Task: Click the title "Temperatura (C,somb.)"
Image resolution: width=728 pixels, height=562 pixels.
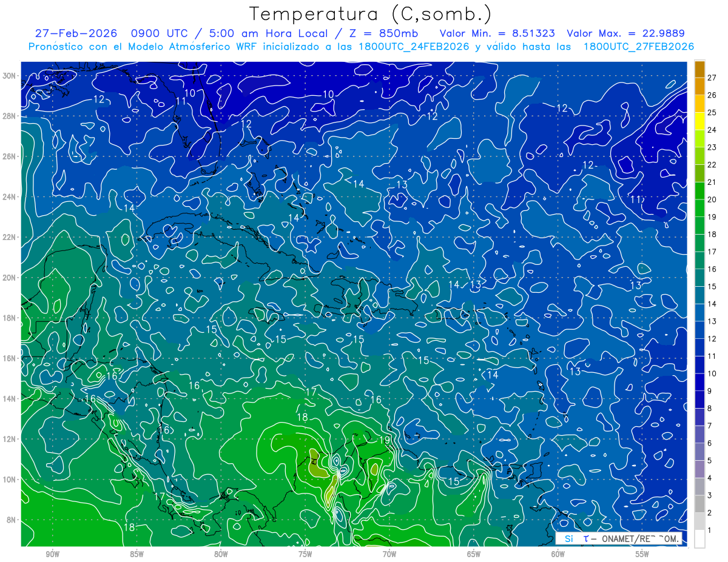Action: (x=371, y=14)
